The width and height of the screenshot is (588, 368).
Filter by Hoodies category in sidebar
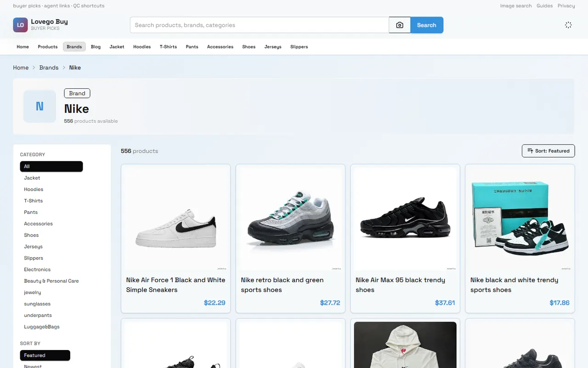tap(34, 189)
